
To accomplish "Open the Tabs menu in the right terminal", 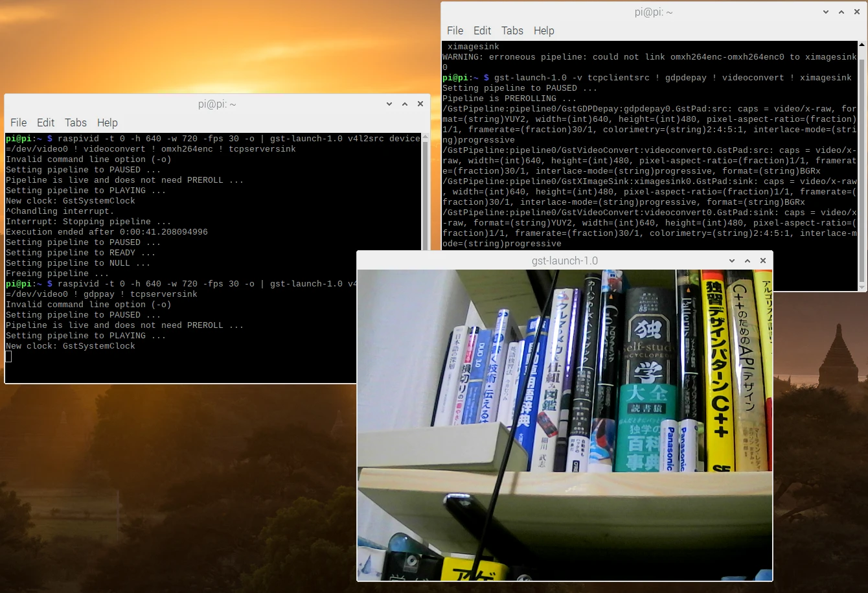I will click(512, 30).
